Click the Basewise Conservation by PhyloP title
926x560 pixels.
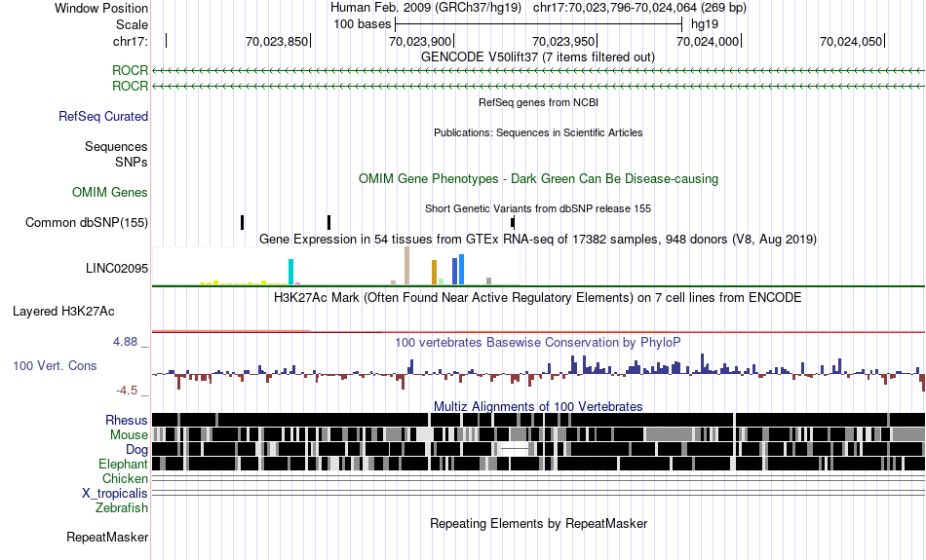tap(538, 342)
